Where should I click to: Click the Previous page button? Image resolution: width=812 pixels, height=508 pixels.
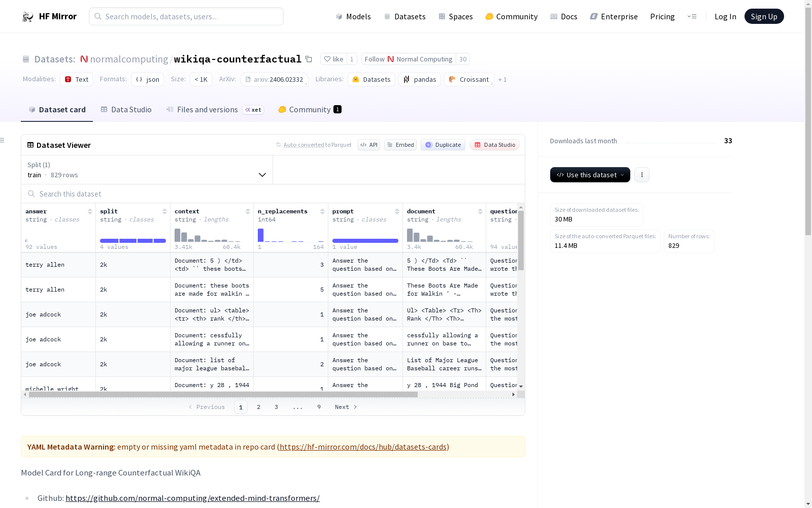coord(207,407)
